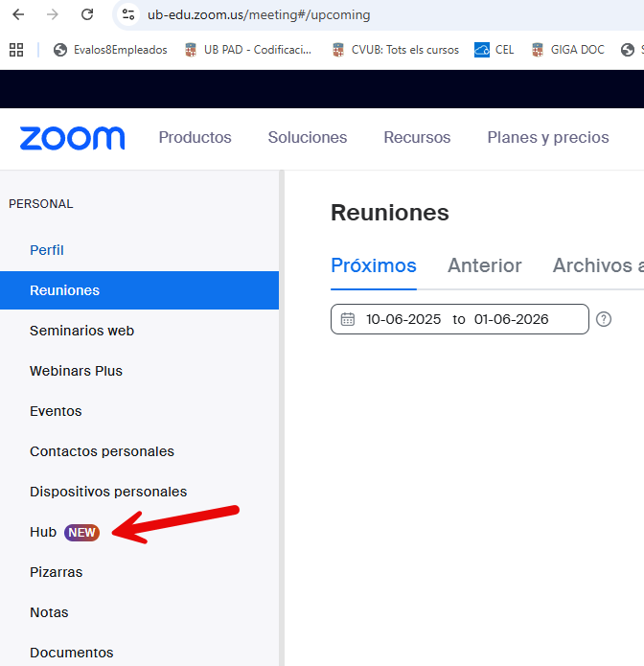644x666 pixels.
Task: Click the date range field
Action: (x=458, y=319)
